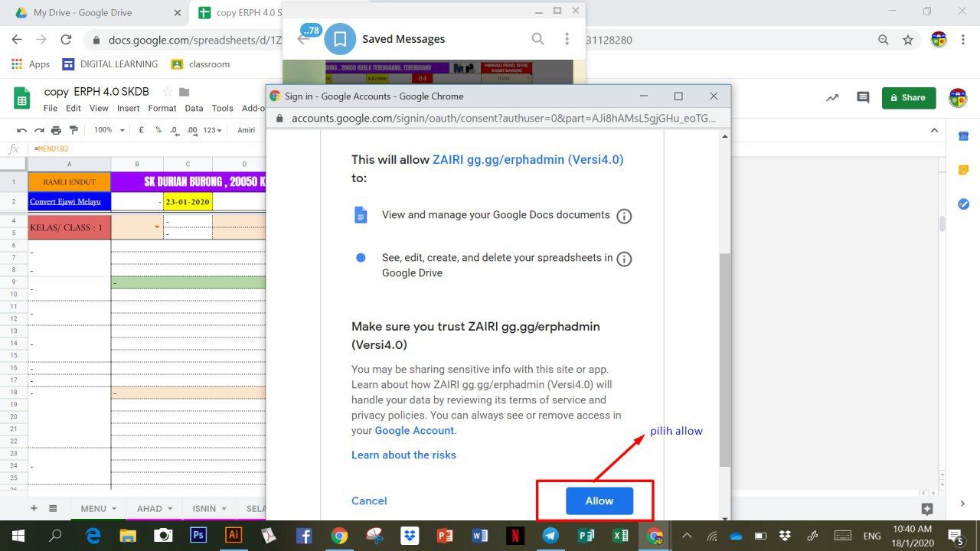The height and width of the screenshot is (551, 980).
Task: Switch to the MENU sheet tab
Action: coord(93,509)
